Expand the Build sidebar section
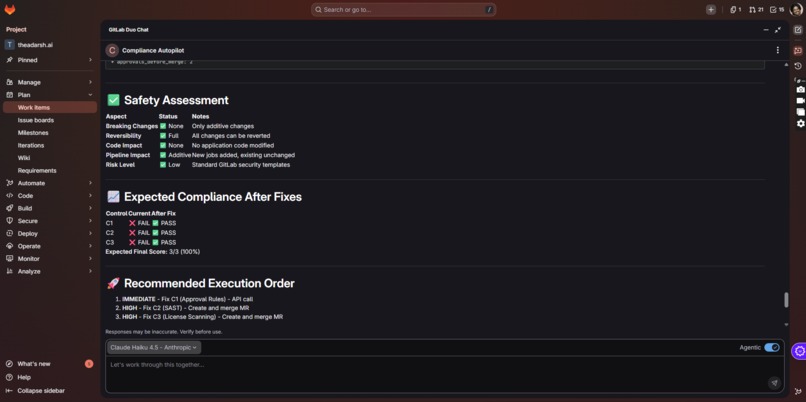Viewport: 806px width, 402px height. click(x=50, y=208)
